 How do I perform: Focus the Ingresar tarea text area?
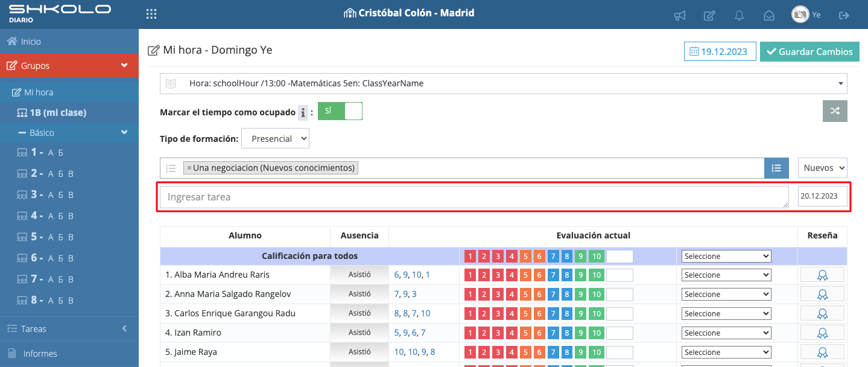(x=474, y=197)
